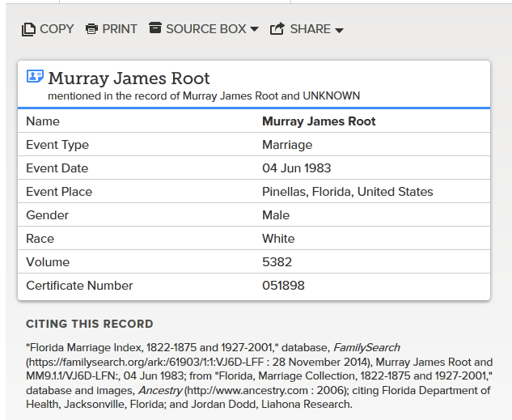Click the Murray James Root heading

[129, 78]
